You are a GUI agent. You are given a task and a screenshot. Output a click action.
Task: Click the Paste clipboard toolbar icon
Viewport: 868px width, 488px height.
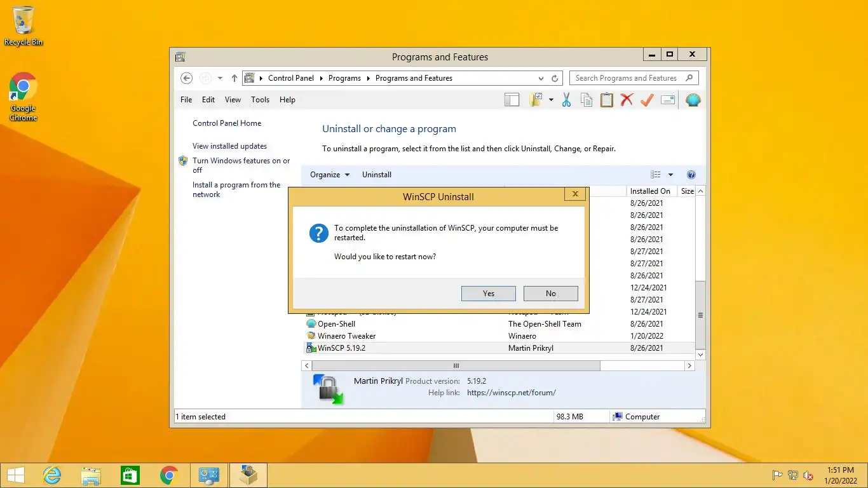tap(607, 100)
